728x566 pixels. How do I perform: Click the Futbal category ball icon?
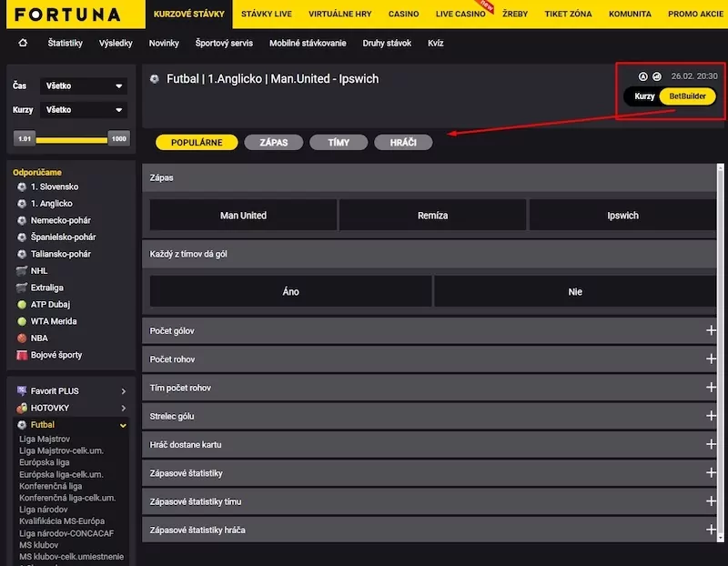[22, 424]
